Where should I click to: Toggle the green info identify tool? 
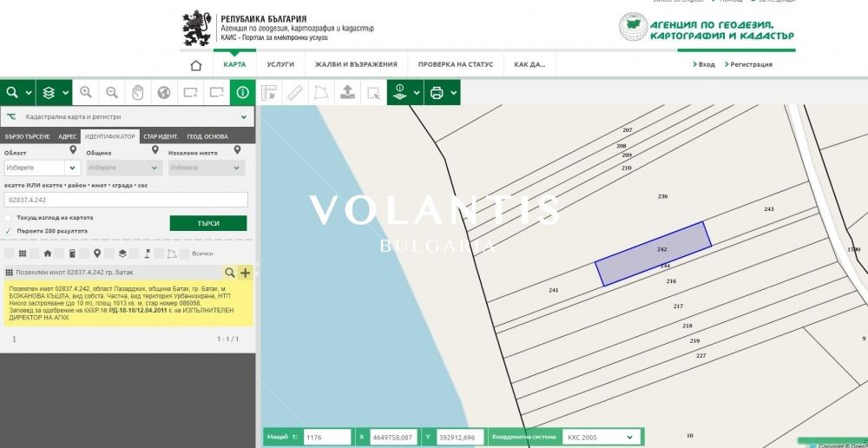[x=242, y=93]
